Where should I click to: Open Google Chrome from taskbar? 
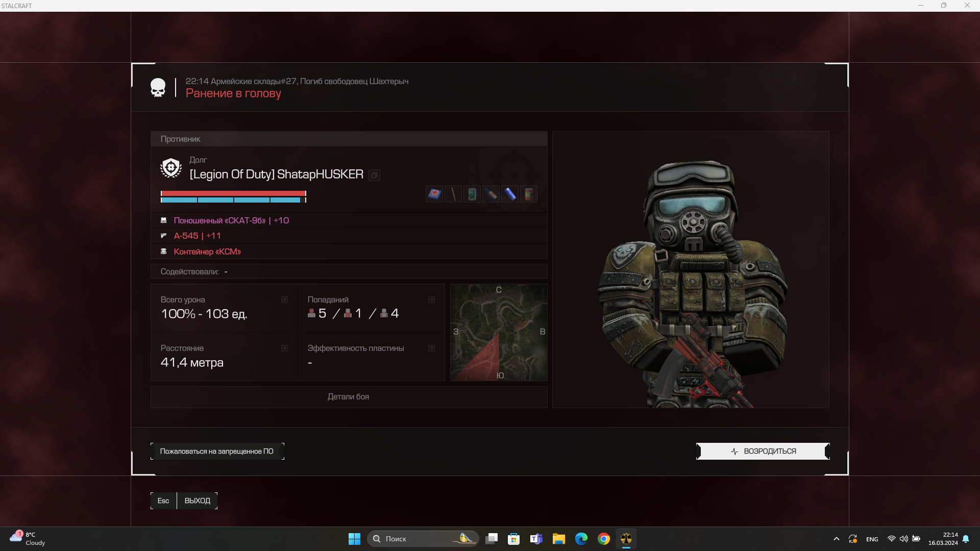coord(604,539)
